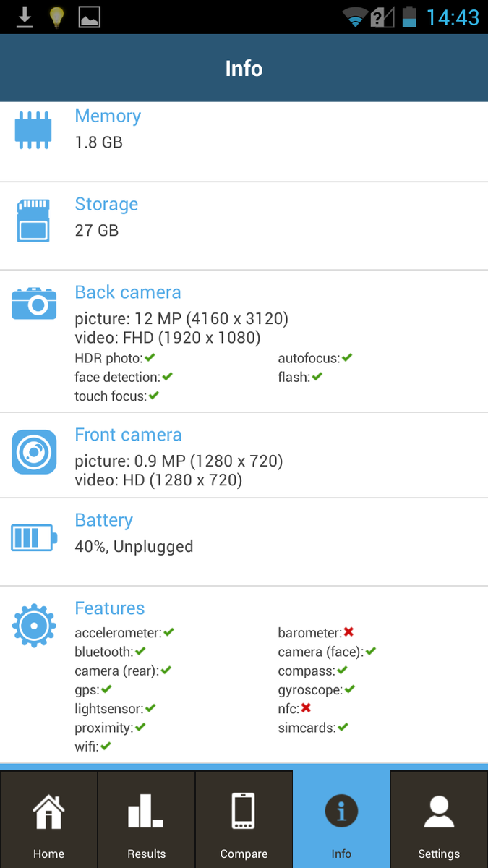This screenshot has height=868, width=488.
Task: Tap the lightbulb notification icon
Action: tap(57, 17)
